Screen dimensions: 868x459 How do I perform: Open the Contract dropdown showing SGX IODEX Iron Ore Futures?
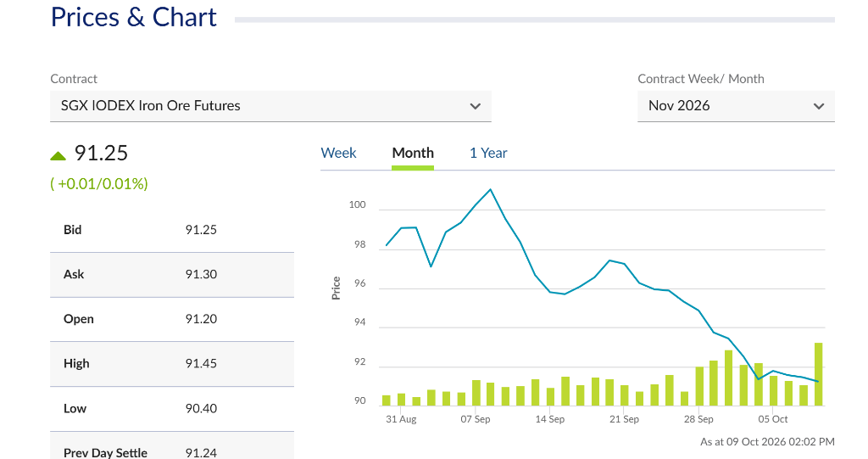(x=270, y=106)
